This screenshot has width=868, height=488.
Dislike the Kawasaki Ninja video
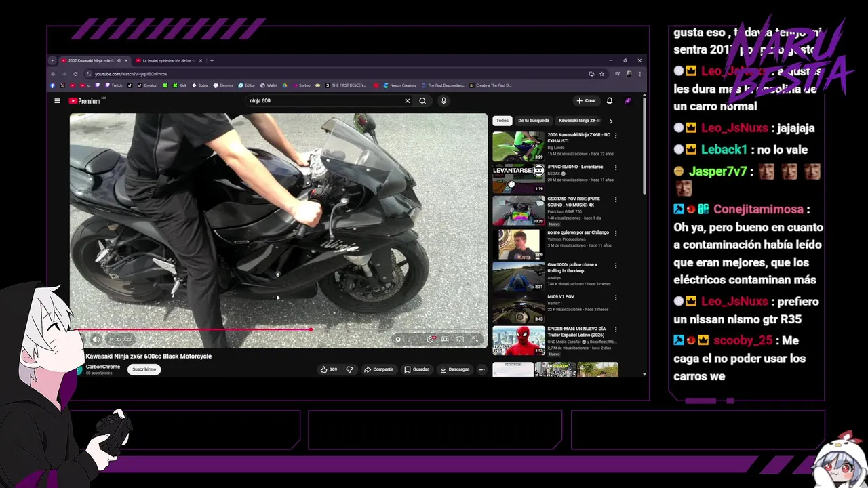[x=349, y=369]
